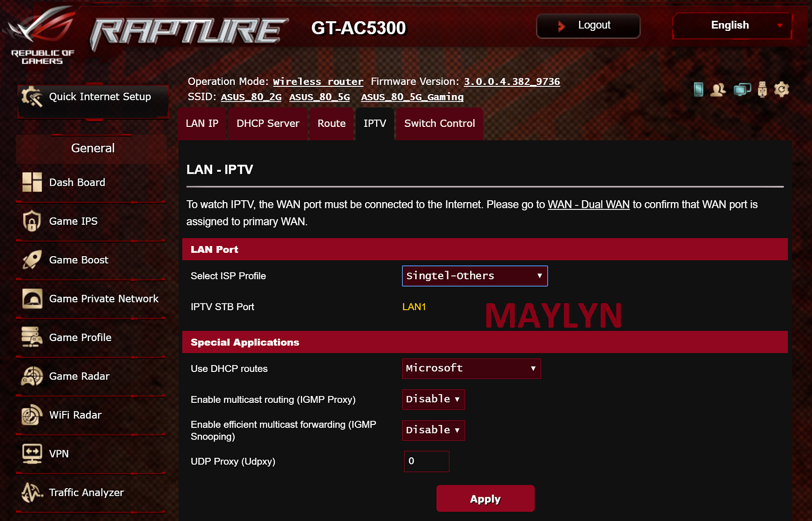Click the VPN monitor icon
812x521 pixels.
(x=32, y=453)
